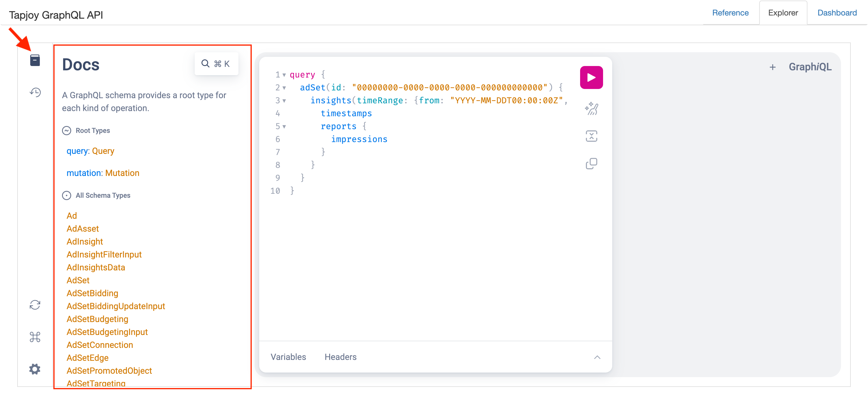
Task: Open the AdSetBudgetingInput schema type
Action: tap(107, 332)
